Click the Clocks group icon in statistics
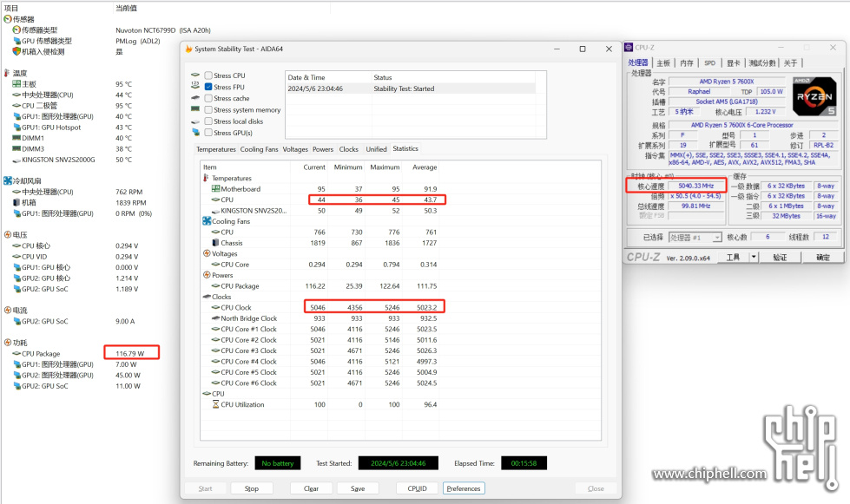The width and height of the screenshot is (850, 504). (x=207, y=297)
